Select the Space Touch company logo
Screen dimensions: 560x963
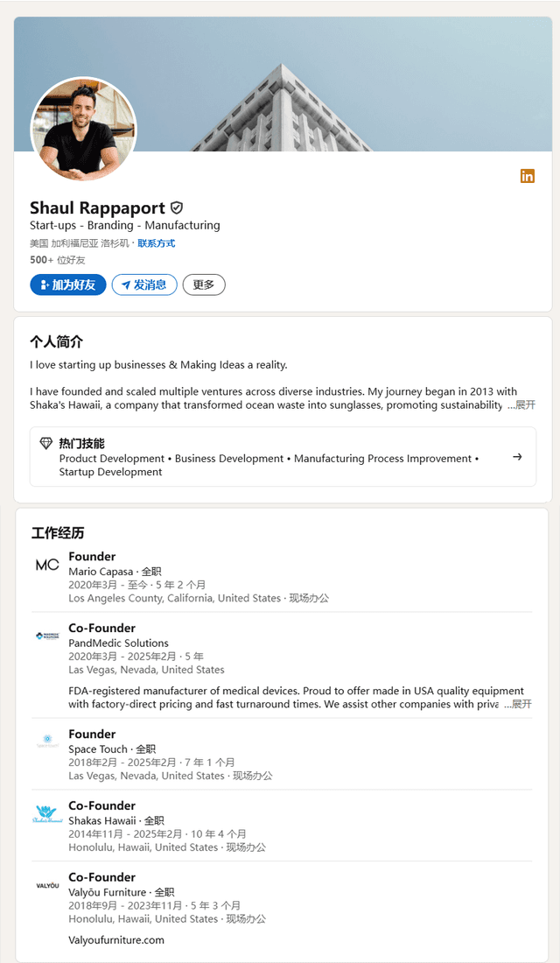pyautogui.click(x=47, y=742)
